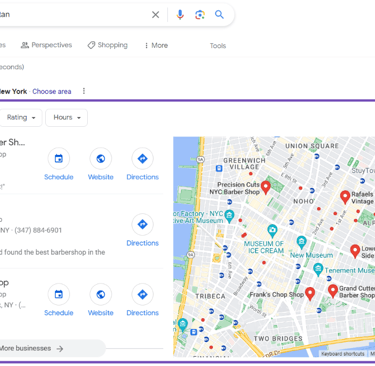The height and width of the screenshot is (366, 375).
Task: Select the Frank's Chop Shop map pin
Action: point(310,294)
